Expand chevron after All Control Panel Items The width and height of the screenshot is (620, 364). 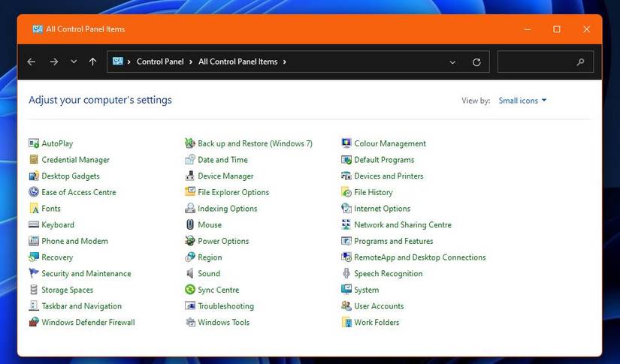[x=284, y=62]
